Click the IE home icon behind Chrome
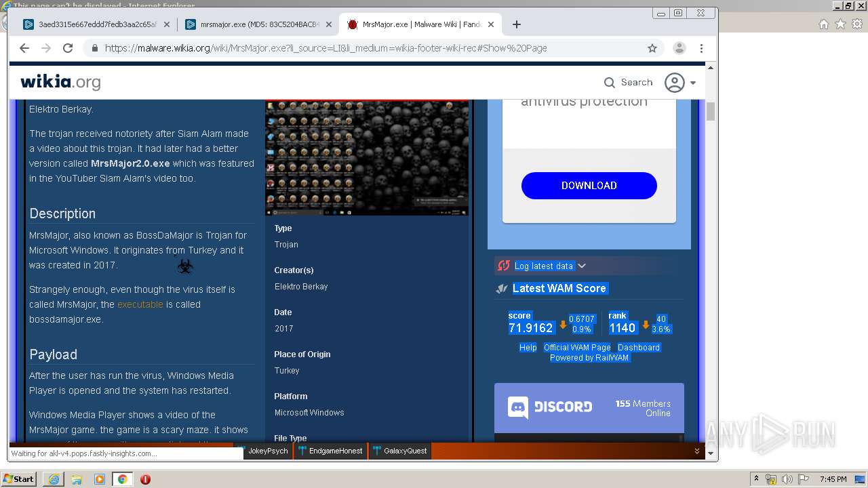 click(824, 24)
